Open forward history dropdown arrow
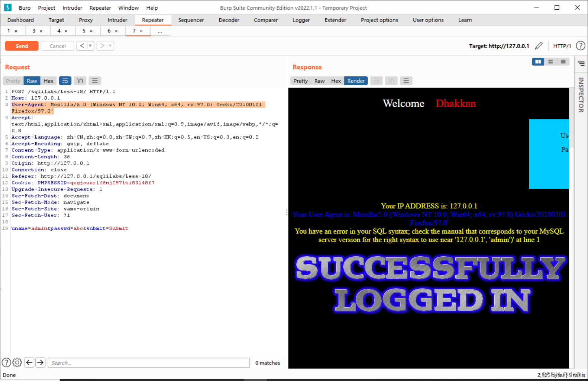This screenshot has height=381, width=588. coord(110,46)
